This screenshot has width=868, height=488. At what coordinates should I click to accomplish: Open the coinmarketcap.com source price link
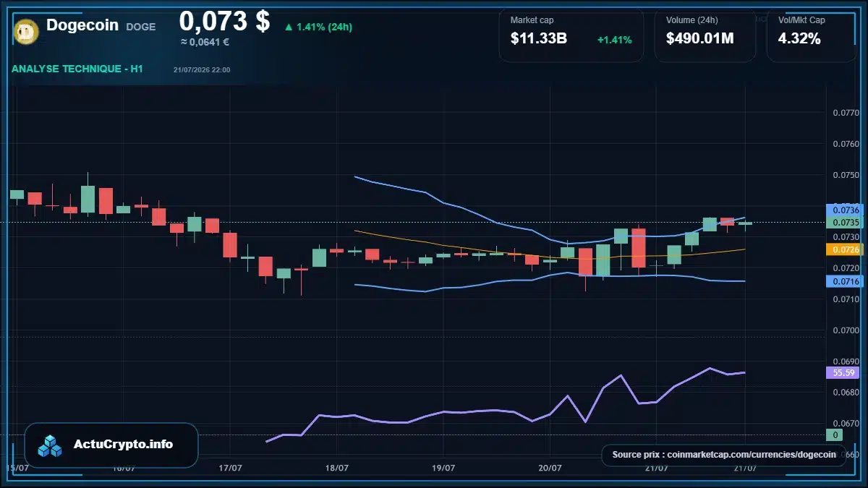tap(723, 455)
